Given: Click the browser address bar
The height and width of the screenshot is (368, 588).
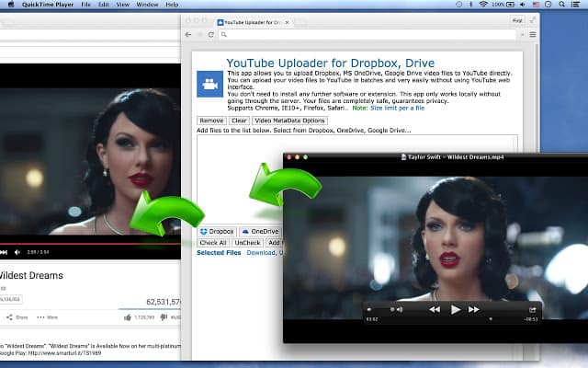Looking at the screenshot, I should pos(367,34).
